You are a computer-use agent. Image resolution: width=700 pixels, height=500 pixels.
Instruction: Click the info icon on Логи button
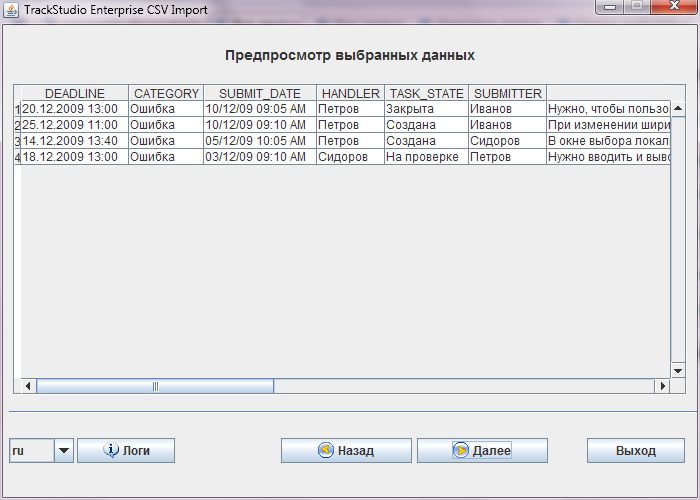coord(112,451)
